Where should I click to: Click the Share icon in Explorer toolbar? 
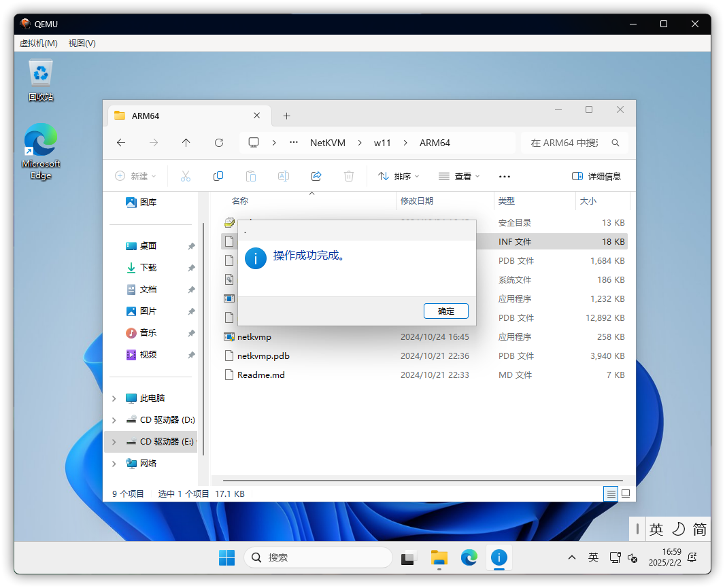316,176
